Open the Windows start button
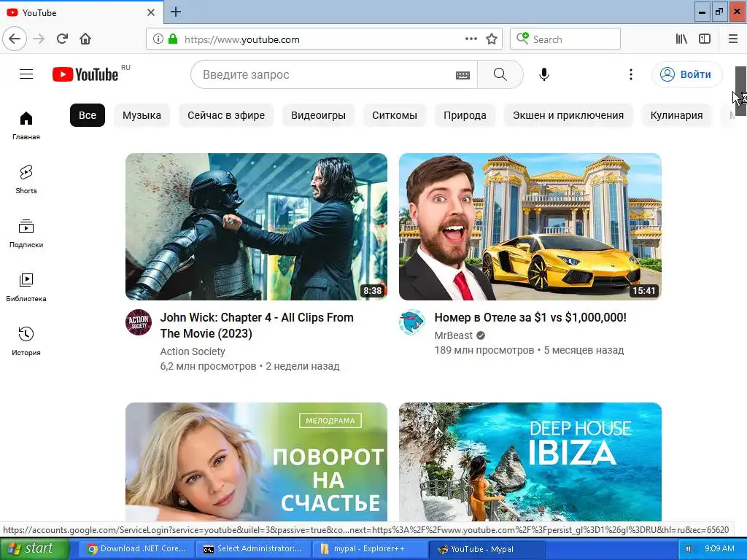747x560 pixels. tap(34, 548)
